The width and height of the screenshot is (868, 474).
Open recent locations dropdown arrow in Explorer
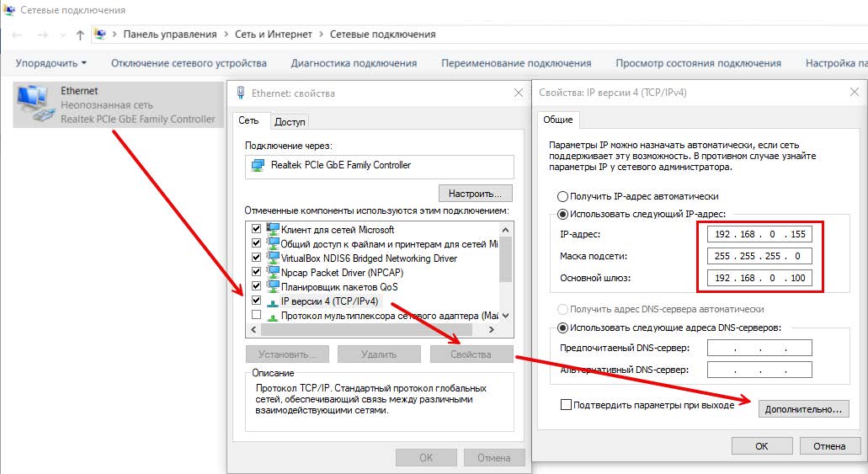point(63,35)
